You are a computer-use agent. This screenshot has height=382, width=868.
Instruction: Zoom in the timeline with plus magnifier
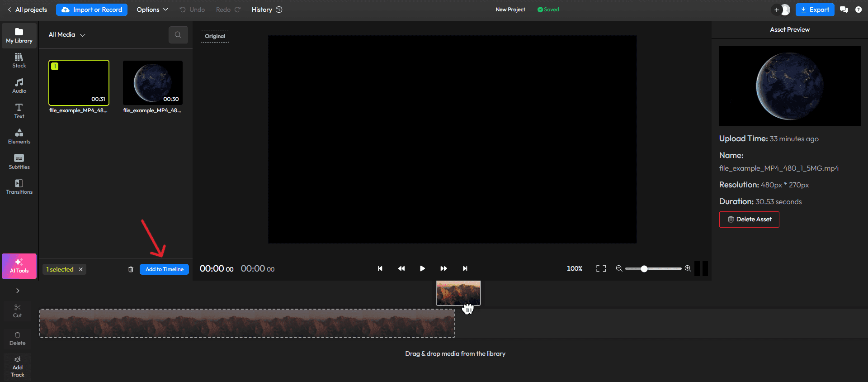coord(688,268)
